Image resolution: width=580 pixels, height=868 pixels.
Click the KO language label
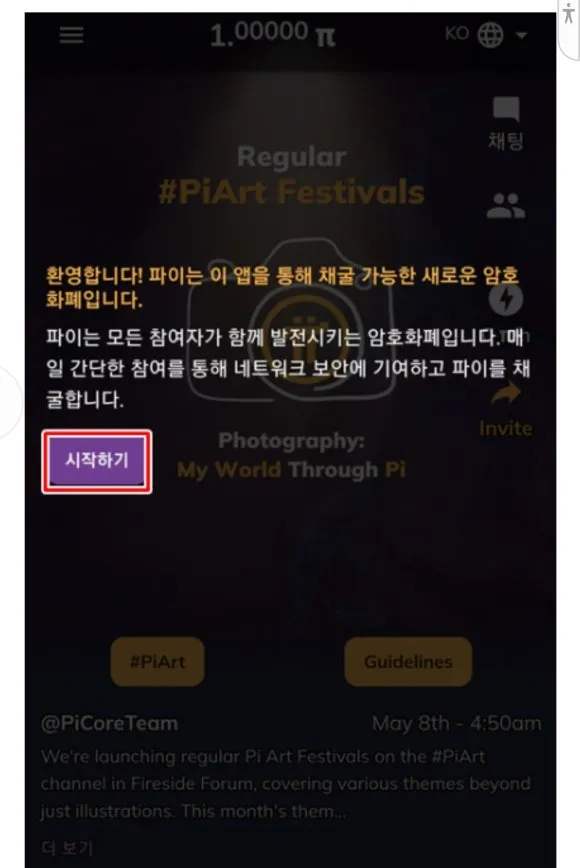point(457,34)
